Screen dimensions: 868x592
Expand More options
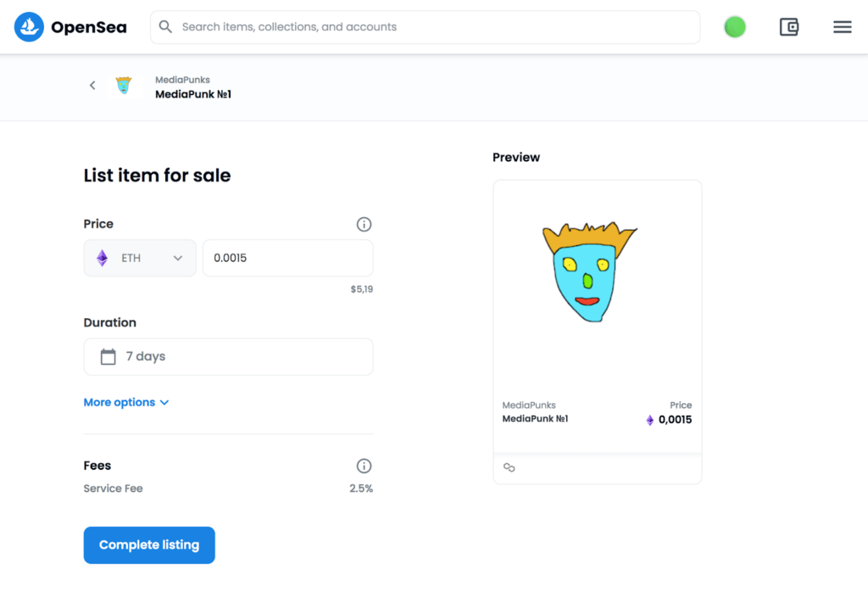tap(126, 403)
